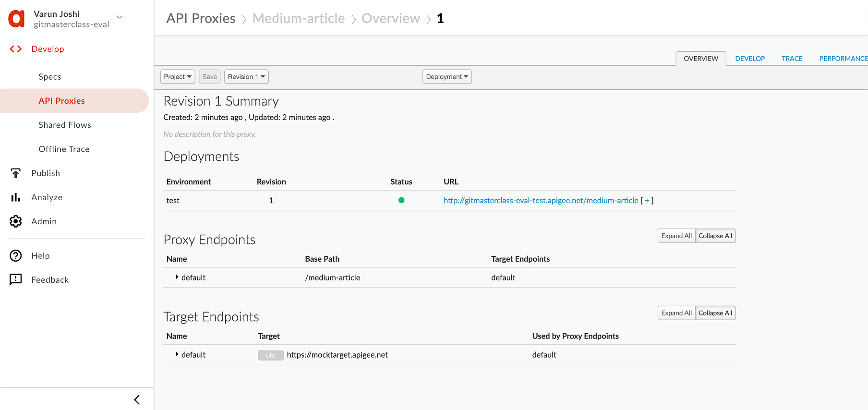Open the Revision 1 dropdown
This screenshot has width=868, height=410.
coord(246,77)
